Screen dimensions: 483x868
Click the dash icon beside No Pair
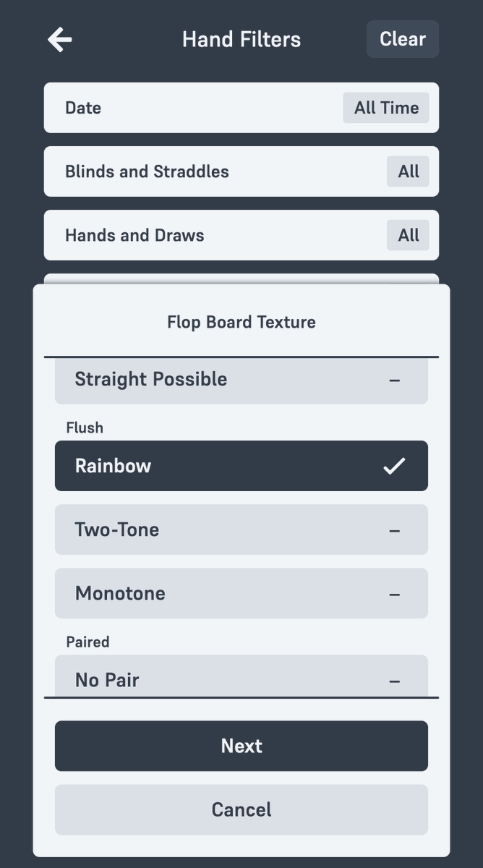click(x=395, y=681)
